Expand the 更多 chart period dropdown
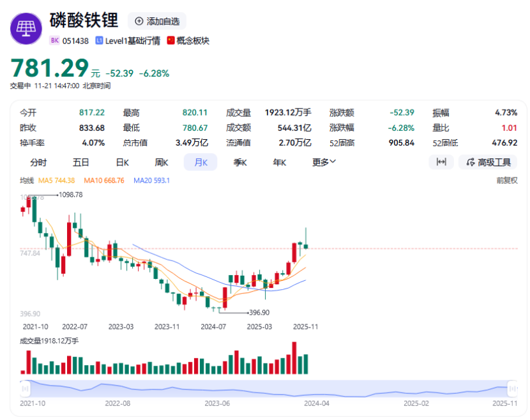The image size is (530, 420). pos(322,162)
